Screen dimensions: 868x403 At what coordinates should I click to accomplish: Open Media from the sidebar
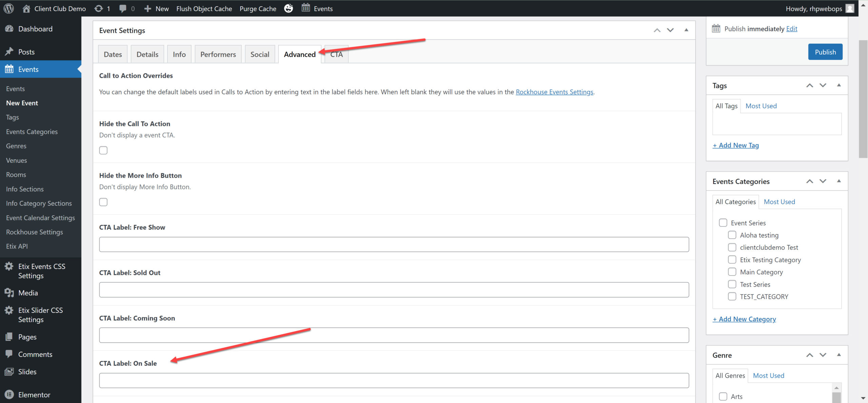pyautogui.click(x=28, y=293)
